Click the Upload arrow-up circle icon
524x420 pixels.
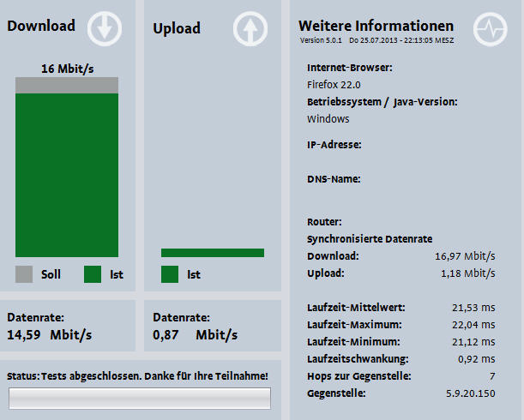[250, 29]
